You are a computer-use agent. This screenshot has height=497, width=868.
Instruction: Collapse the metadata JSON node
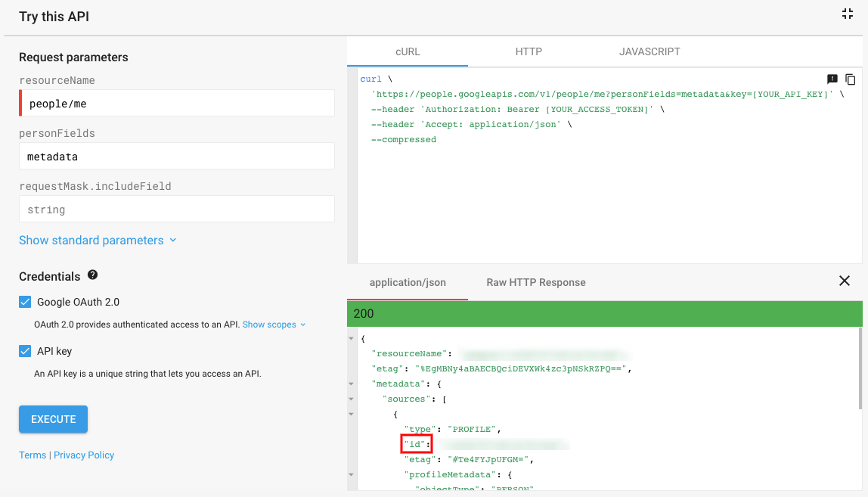351,384
